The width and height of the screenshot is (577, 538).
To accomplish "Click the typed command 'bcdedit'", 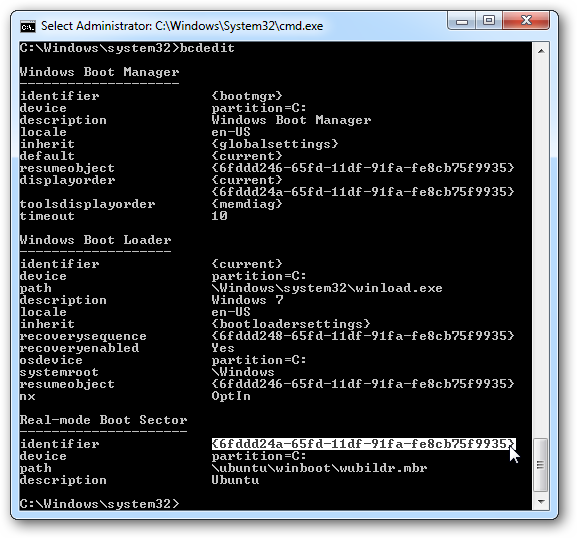I will point(207,48).
